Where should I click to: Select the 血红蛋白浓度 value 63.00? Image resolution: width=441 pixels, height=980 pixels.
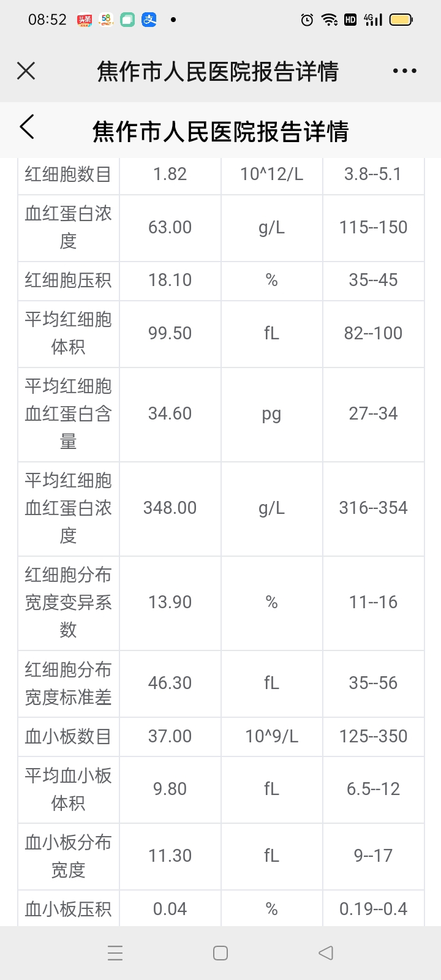click(170, 227)
